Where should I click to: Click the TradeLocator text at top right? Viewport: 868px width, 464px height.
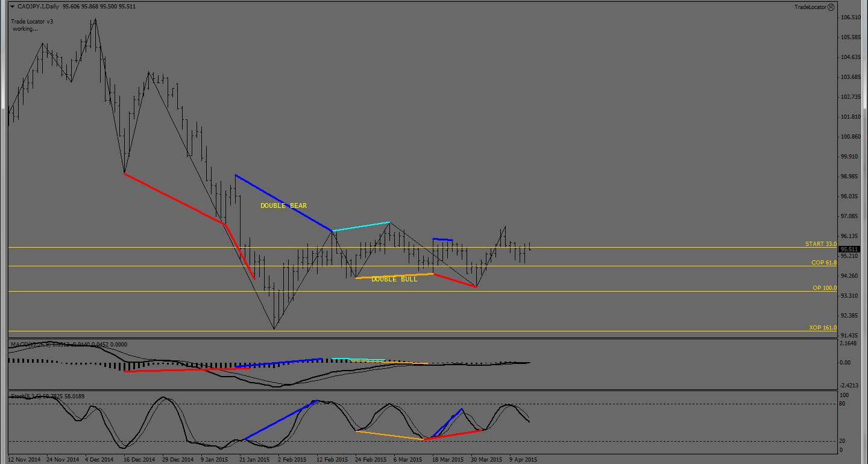tap(810, 7)
